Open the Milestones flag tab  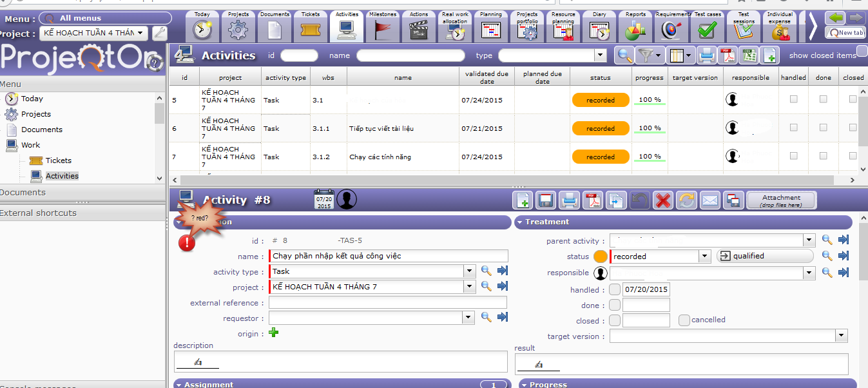(383, 26)
